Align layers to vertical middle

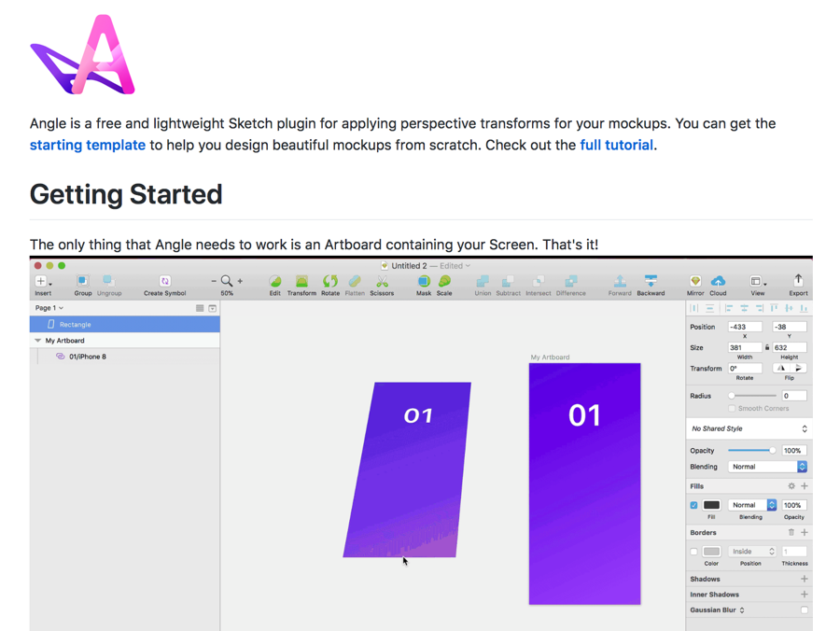[x=789, y=308]
